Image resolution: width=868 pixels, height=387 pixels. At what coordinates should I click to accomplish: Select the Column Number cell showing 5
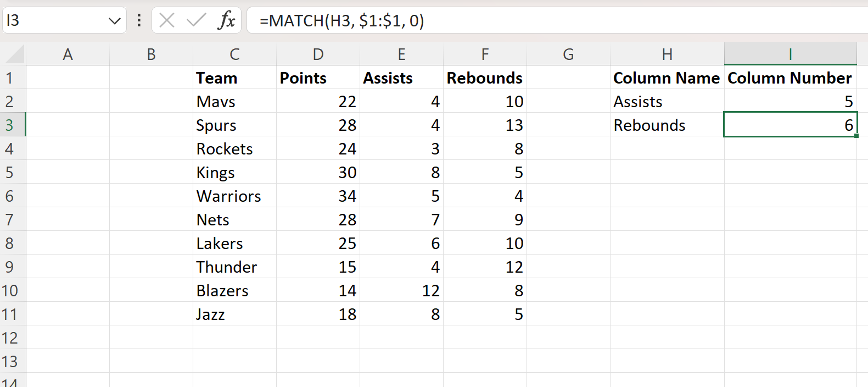pos(790,102)
